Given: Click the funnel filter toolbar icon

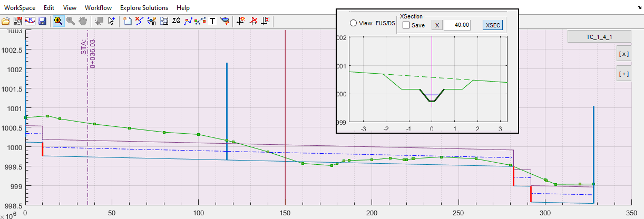Looking at the screenshot, I should point(225,21).
